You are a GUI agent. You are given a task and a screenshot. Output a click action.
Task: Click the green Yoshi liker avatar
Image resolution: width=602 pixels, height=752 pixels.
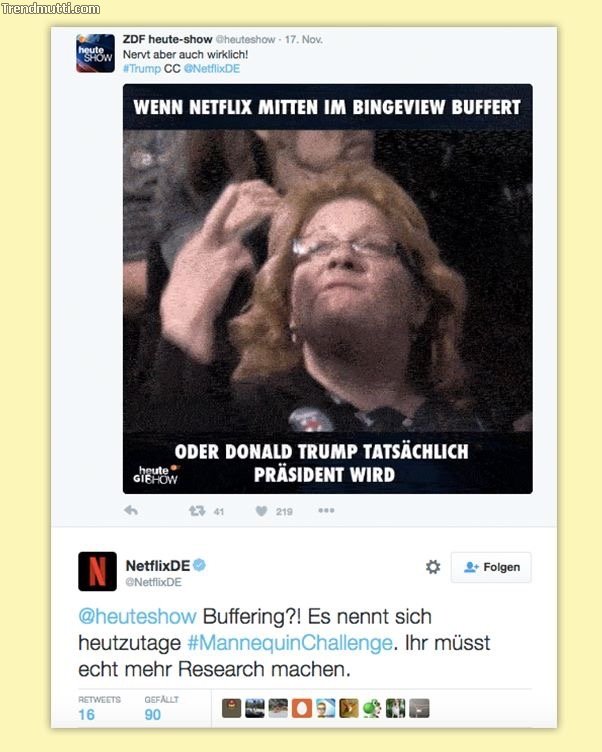point(372,708)
